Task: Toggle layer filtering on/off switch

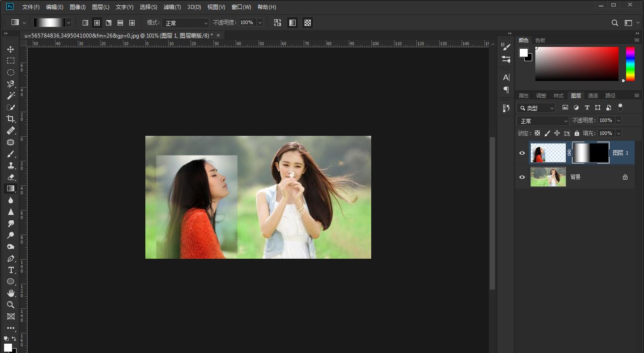Action: pos(620,107)
